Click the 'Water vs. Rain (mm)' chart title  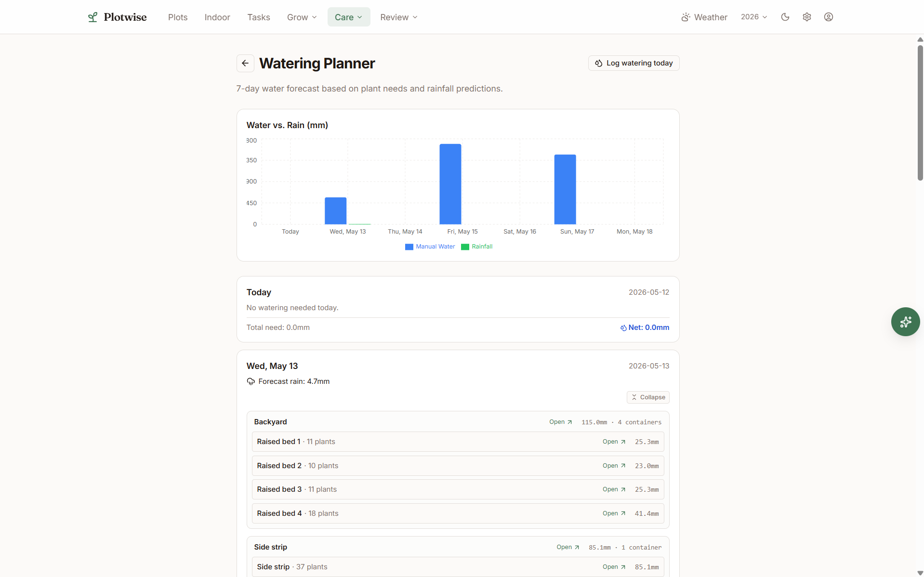287,125
